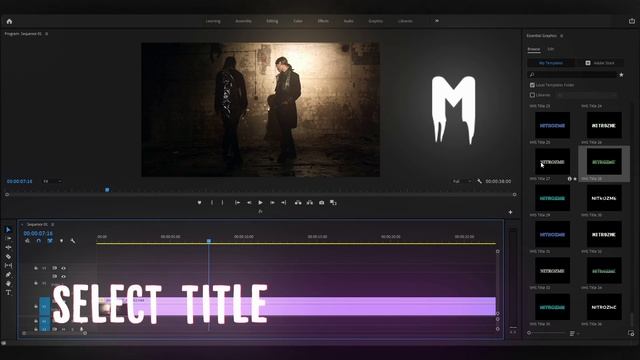Open playback resolution Full dropdown
Screen dimensions: 640x360
[462, 181]
